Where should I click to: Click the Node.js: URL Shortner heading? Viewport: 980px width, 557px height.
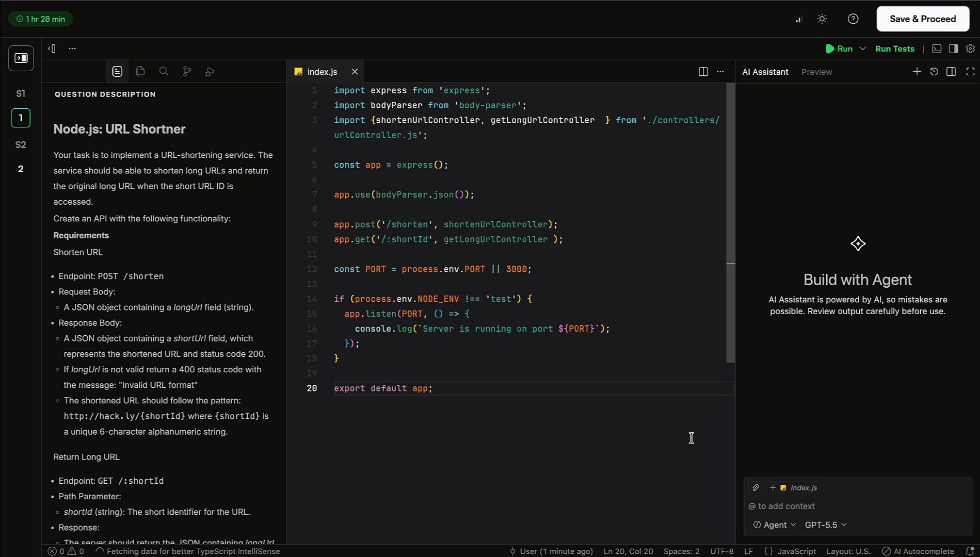tap(119, 129)
